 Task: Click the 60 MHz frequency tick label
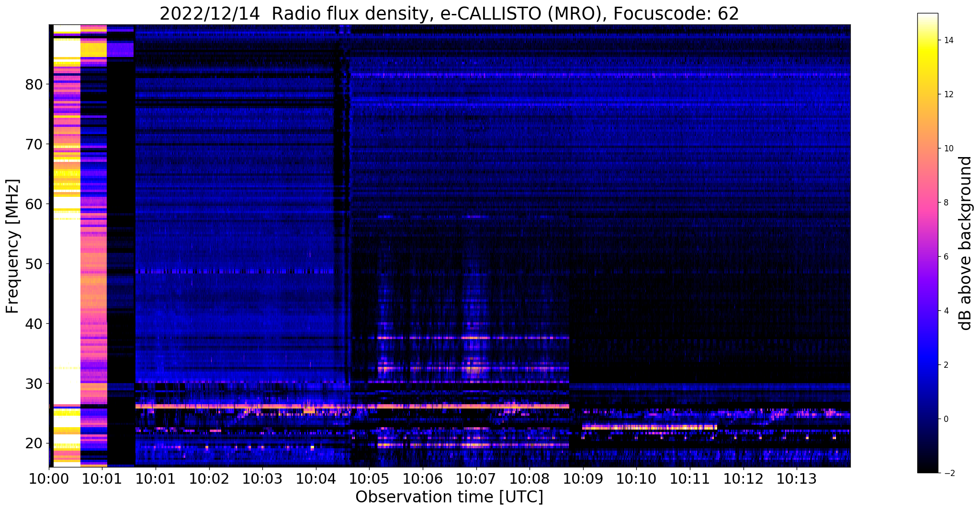[34, 204]
